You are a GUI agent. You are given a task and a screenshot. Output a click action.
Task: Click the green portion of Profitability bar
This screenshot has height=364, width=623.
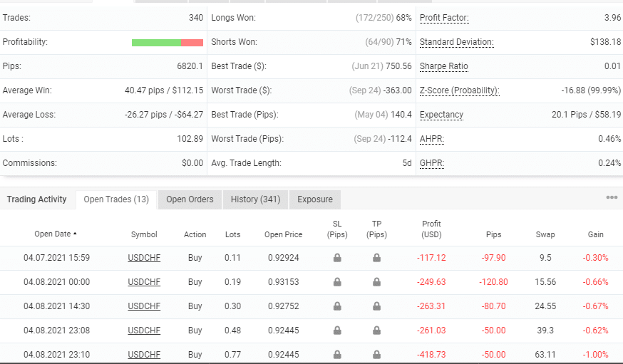tap(157, 43)
